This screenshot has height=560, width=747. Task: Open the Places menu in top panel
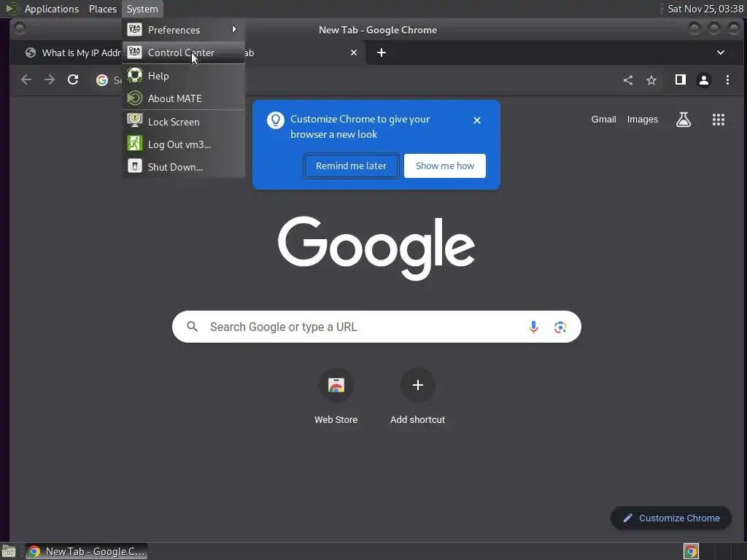102,9
